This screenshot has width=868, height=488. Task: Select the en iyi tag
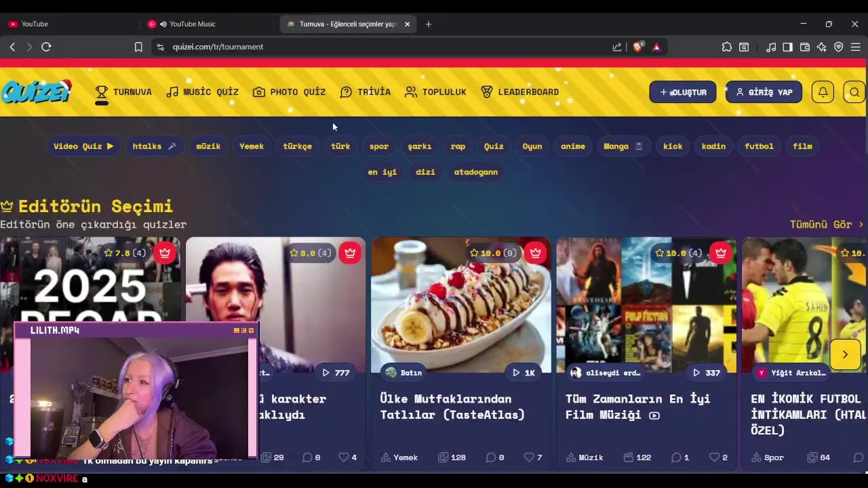[x=382, y=172]
